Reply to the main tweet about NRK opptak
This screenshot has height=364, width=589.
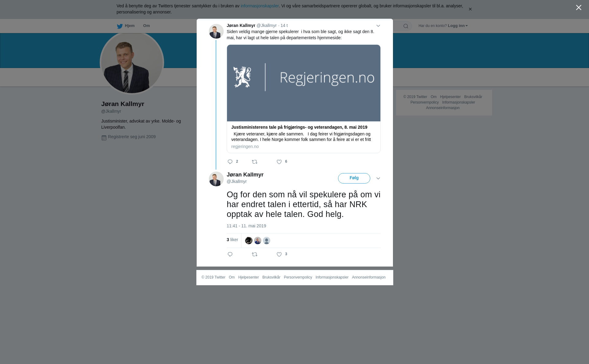[230, 254]
